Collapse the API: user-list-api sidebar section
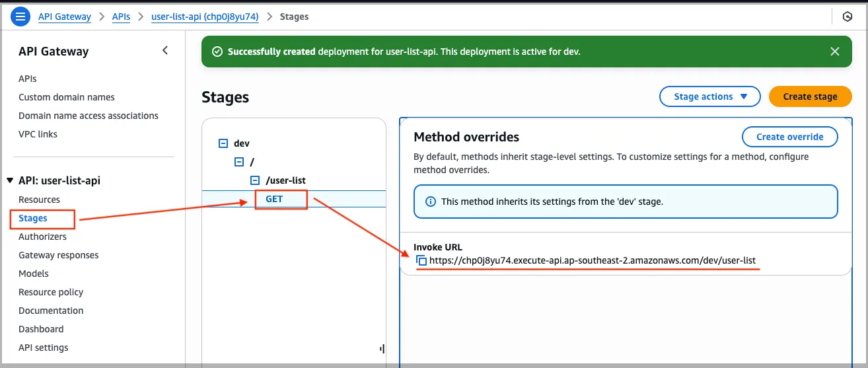Image resolution: width=868 pixels, height=368 pixels. tap(10, 180)
